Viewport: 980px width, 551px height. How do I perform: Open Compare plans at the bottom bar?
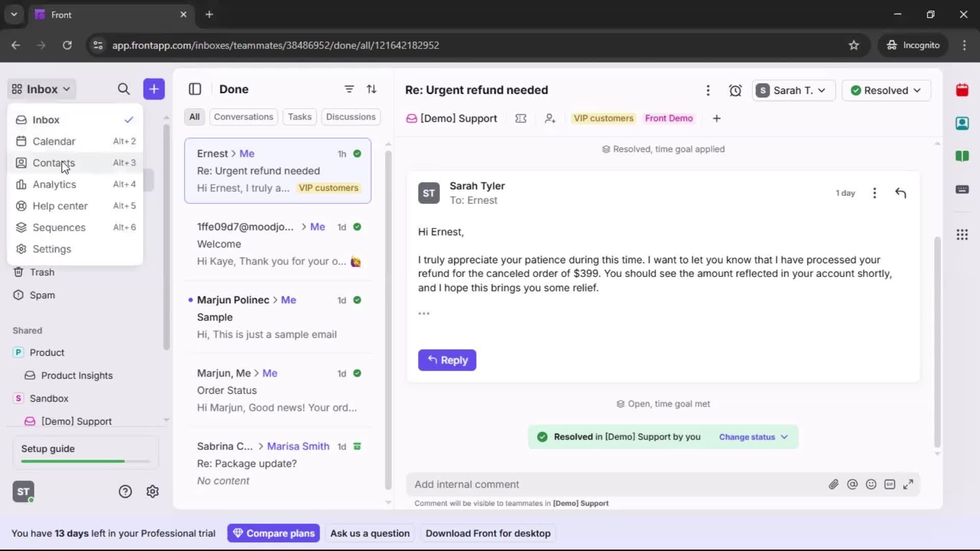click(x=274, y=533)
